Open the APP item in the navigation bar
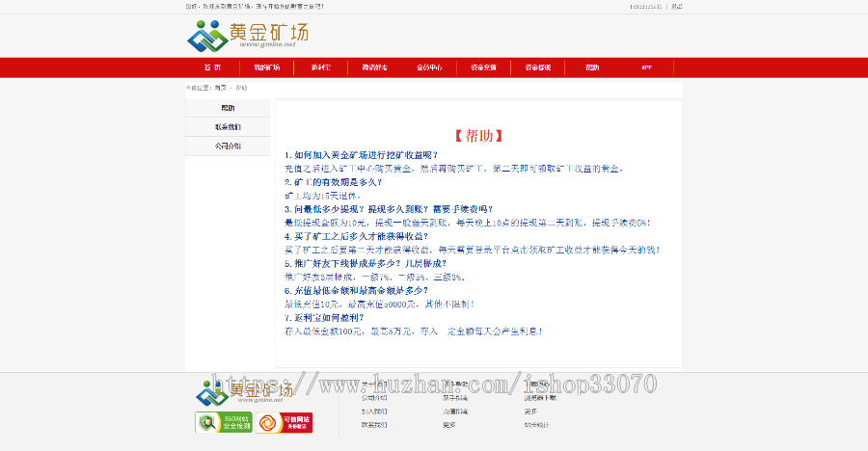Viewport: 868px width, 451px height. [x=646, y=67]
